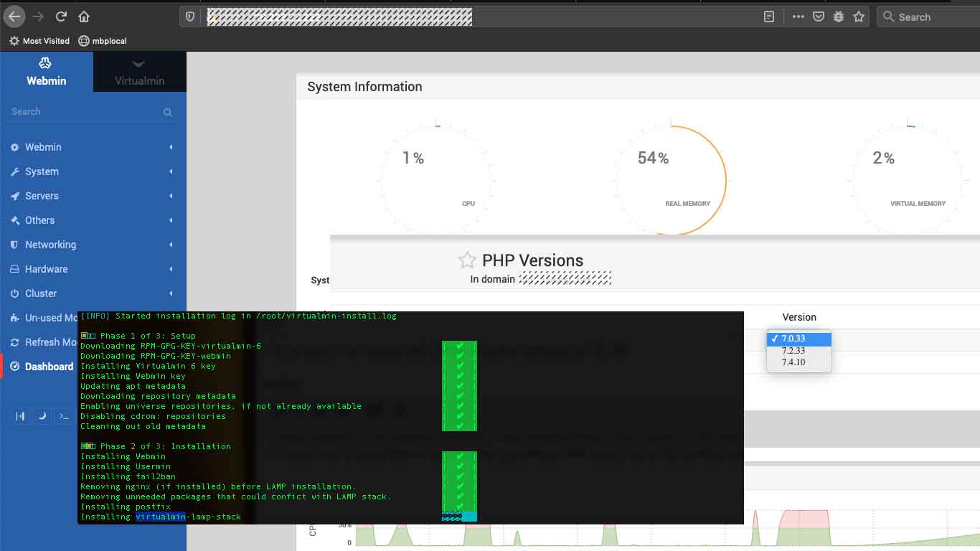Open mbplocal bookmark in bookmarks toolbar
The height and width of the screenshot is (551, 980).
point(103,41)
